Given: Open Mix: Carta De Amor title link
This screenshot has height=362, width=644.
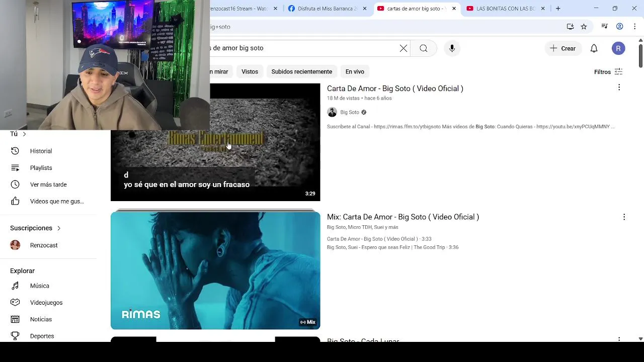Looking at the screenshot, I should [403, 217].
